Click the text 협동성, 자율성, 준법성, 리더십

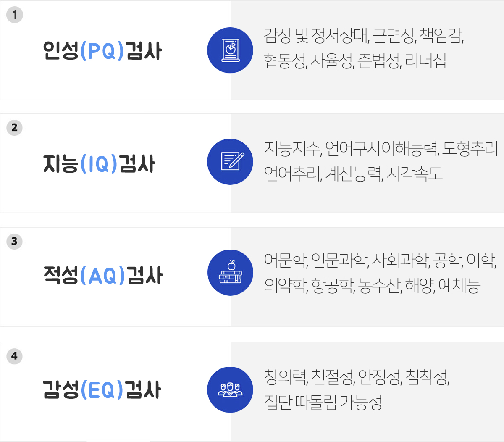coord(355,61)
